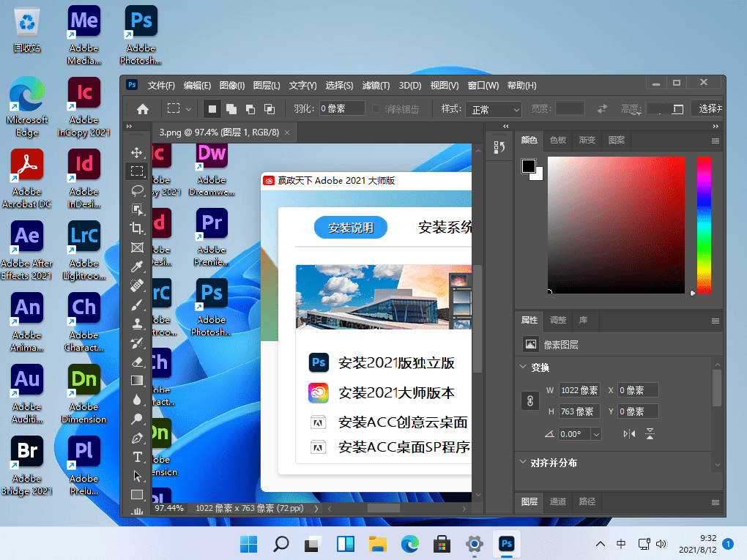Toggle the 消除锯齿 anti-alias checkbox
Image resolution: width=747 pixels, height=560 pixels.
click(376, 109)
